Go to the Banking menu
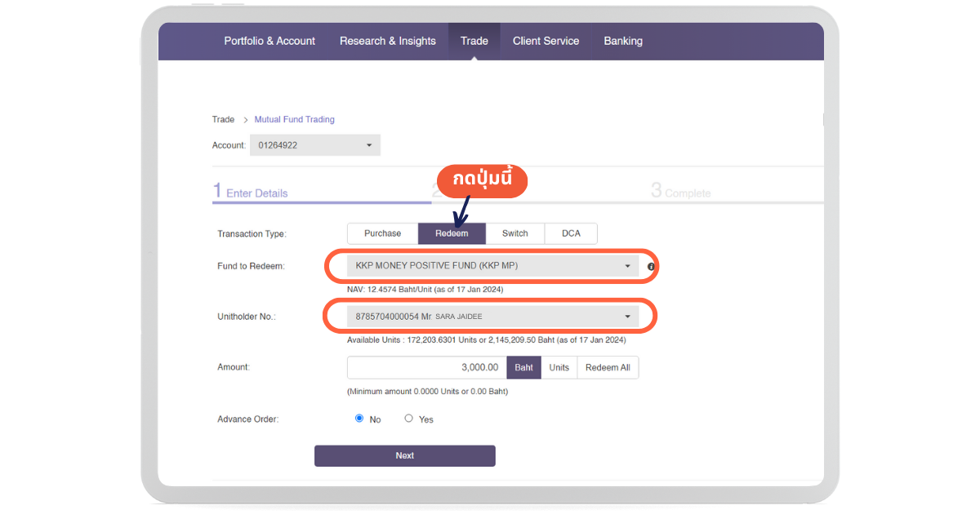Viewport: 980px width, 514px height. (x=623, y=41)
